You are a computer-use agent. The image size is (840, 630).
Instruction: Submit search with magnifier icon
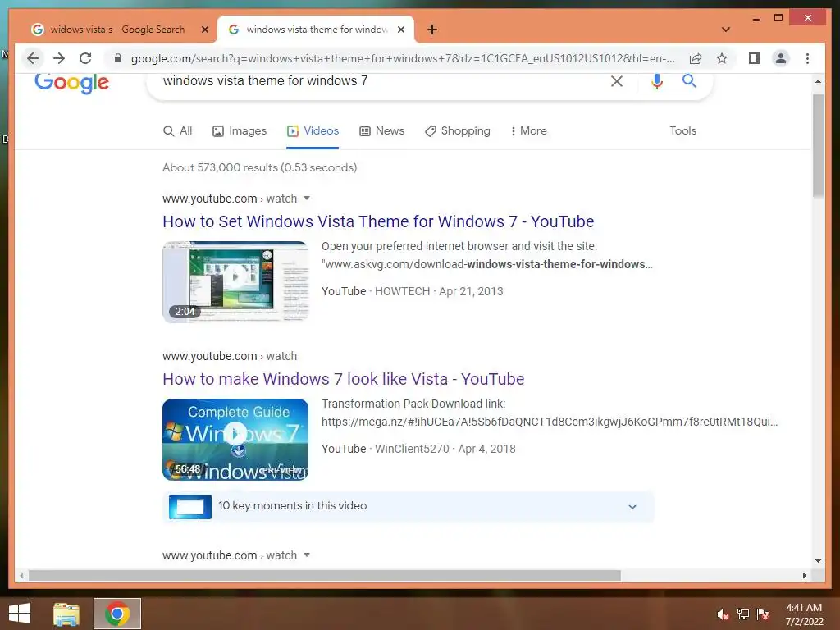689,81
